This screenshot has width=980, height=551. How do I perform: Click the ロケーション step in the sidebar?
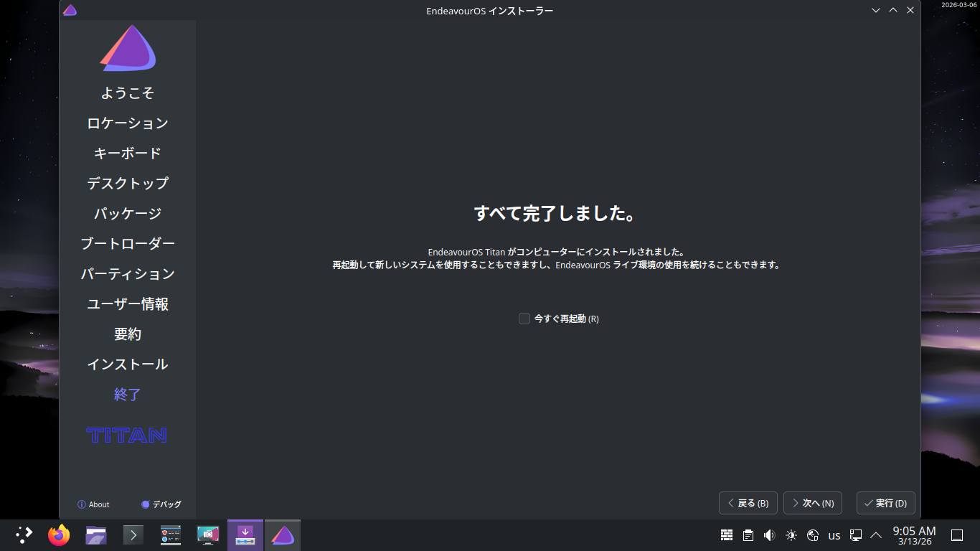coord(128,123)
